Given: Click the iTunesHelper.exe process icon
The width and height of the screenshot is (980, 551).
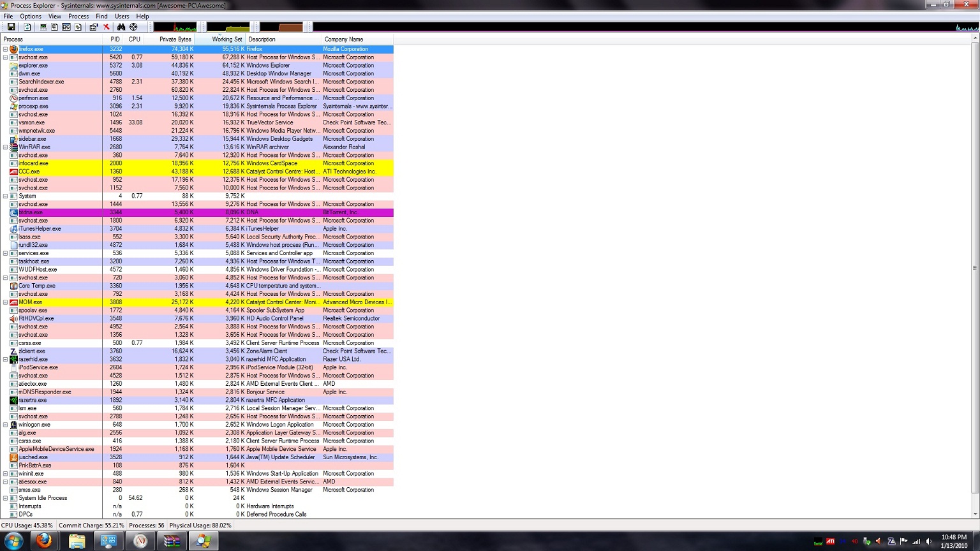Looking at the screenshot, I should coord(13,229).
